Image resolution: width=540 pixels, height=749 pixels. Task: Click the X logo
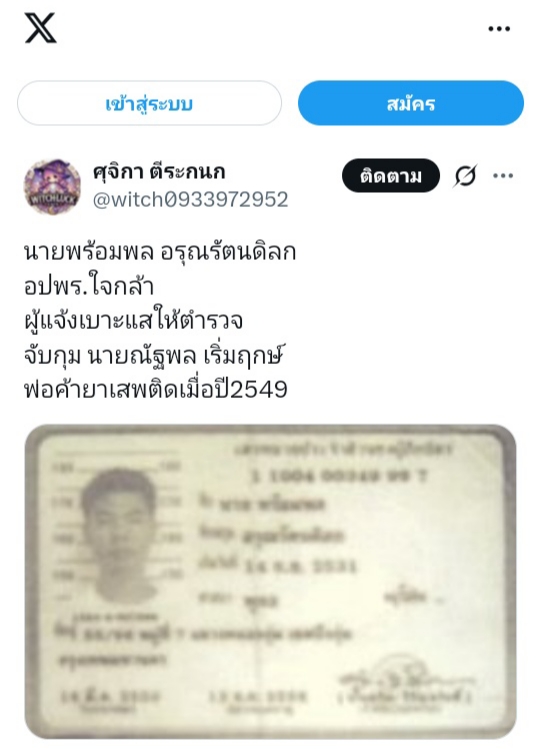[x=41, y=28]
